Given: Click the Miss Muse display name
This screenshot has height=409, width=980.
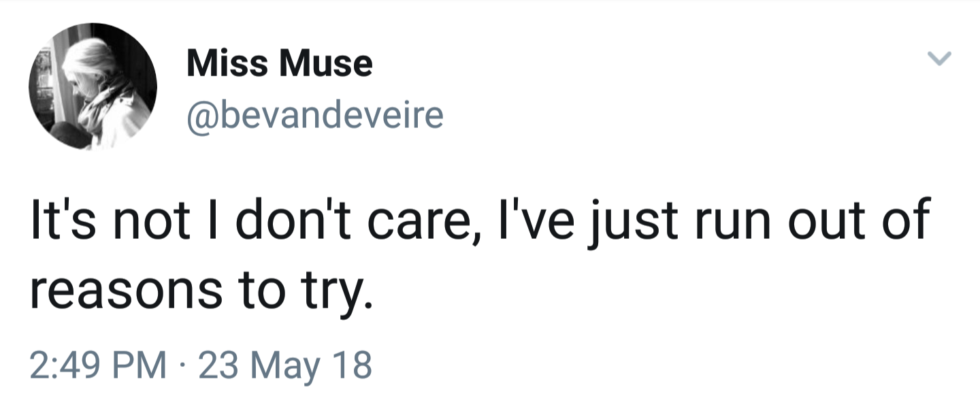Looking at the screenshot, I should [x=280, y=64].
